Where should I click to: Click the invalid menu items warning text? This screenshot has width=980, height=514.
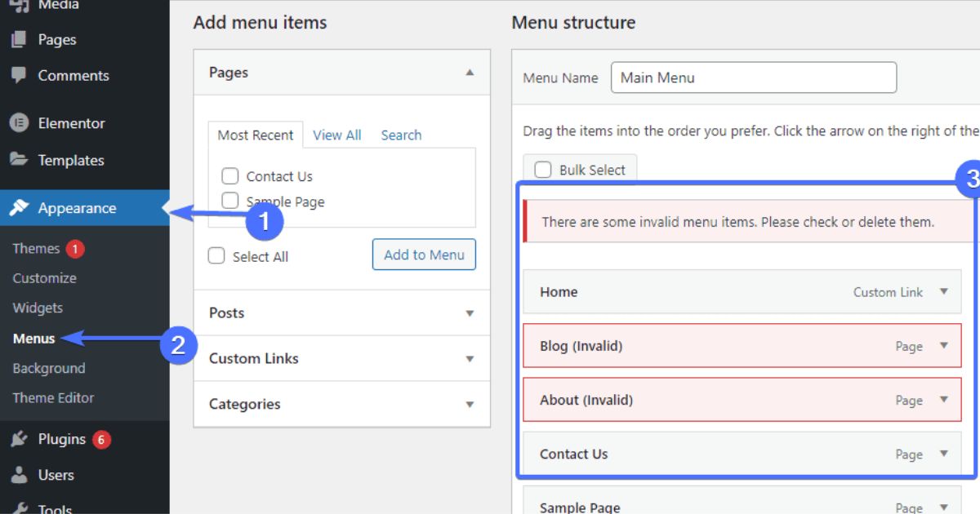[x=737, y=221]
